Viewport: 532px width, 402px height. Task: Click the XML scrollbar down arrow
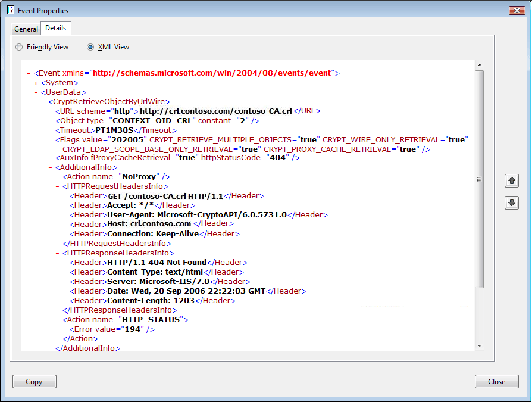[480, 345]
